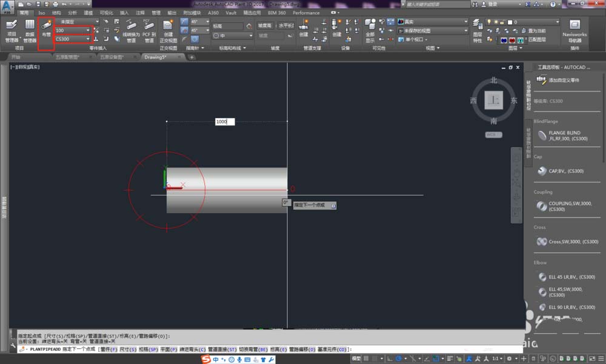The width and height of the screenshot is (606, 364).
Task: Open the Vault ribbon tab
Action: tap(231, 13)
